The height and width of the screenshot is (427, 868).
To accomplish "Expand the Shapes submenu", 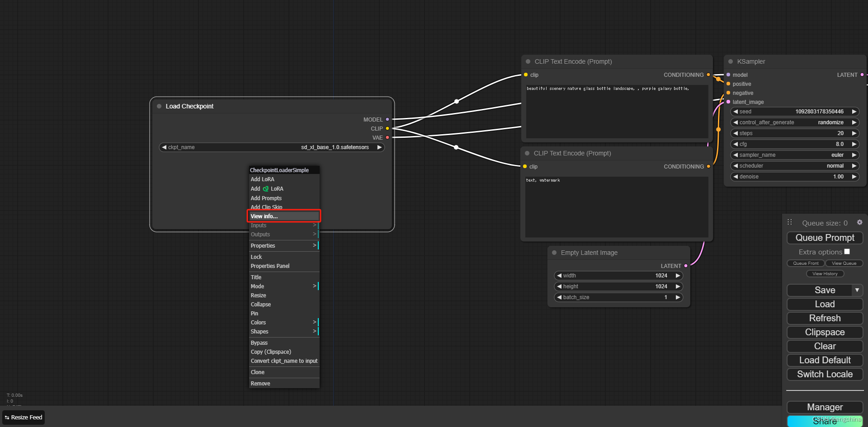I will pos(284,332).
